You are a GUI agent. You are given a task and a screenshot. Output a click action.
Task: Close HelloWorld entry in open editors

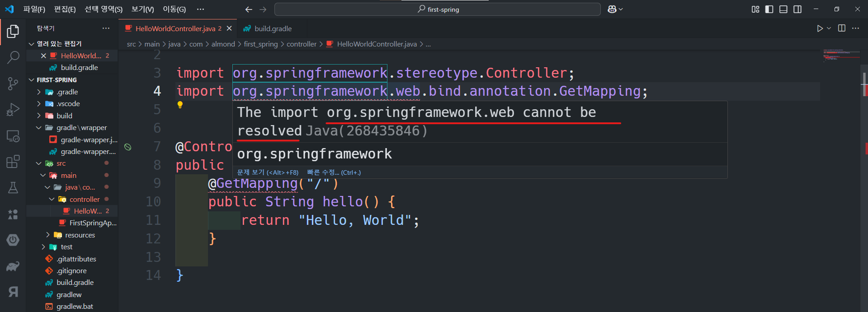43,56
